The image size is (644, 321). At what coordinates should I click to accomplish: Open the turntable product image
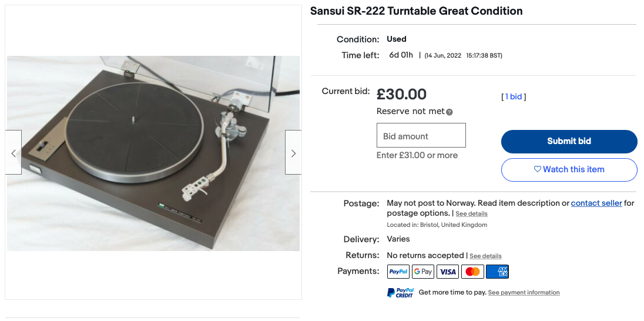click(153, 153)
